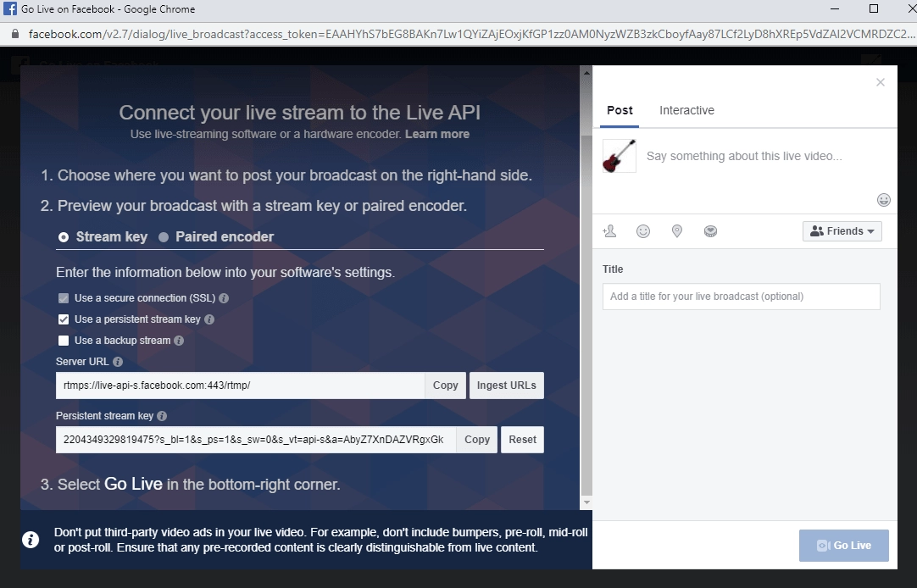Open the Friends audience dropdown
The width and height of the screenshot is (917, 588).
pos(842,231)
